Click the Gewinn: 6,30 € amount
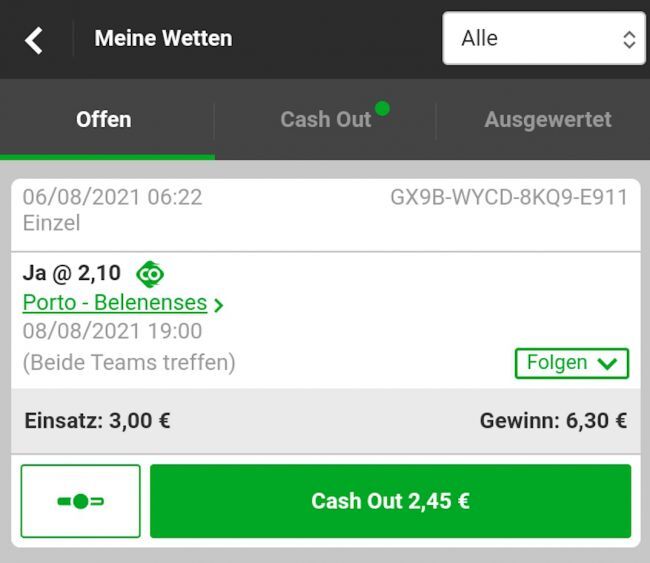650x563 pixels. pyautogui.click(x=553, y=420)
